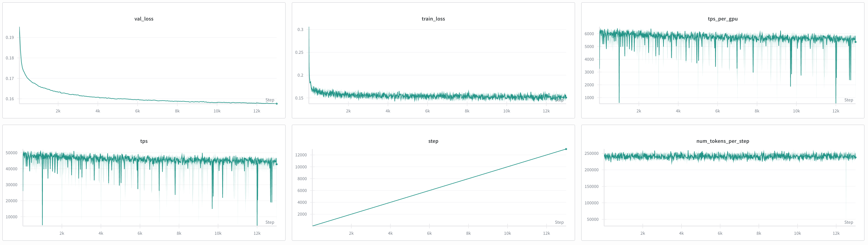Click the final dot on tps chart line
Screen dimensions: 868x245
pyautogui.click(x=277, y=164)
